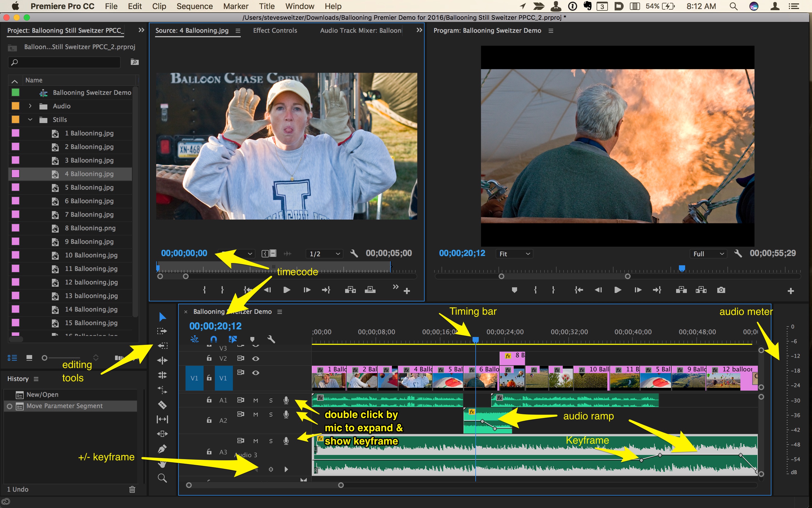Click Lift button in Program monitor
Screen dimensions: 812x508
pos(681,290)
